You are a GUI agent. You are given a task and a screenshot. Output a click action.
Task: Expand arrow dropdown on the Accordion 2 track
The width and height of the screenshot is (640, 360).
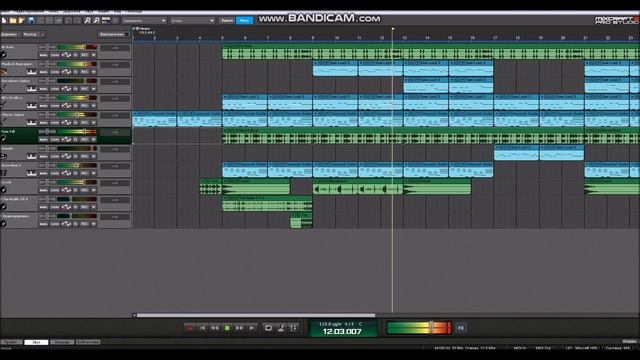[94, 173]
